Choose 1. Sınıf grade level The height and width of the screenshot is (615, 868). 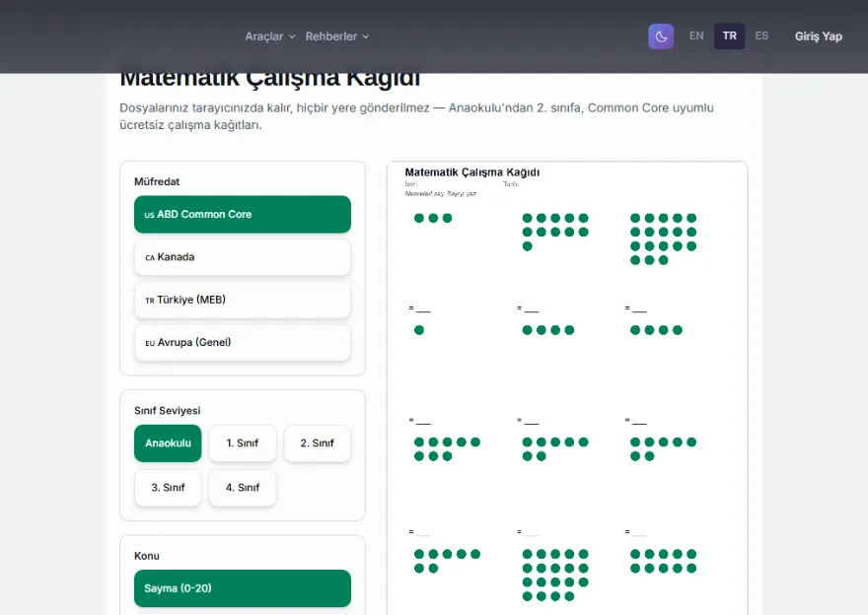coord(243,443)
